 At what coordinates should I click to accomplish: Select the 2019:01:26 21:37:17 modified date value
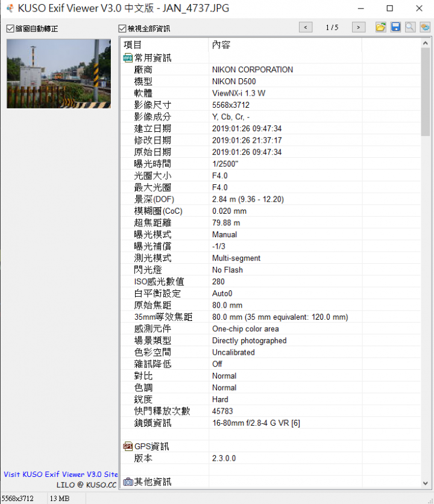[247, 140]
